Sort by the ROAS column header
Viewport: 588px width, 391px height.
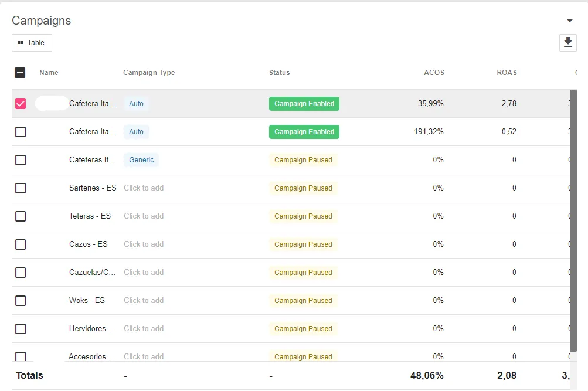(507, 72)
